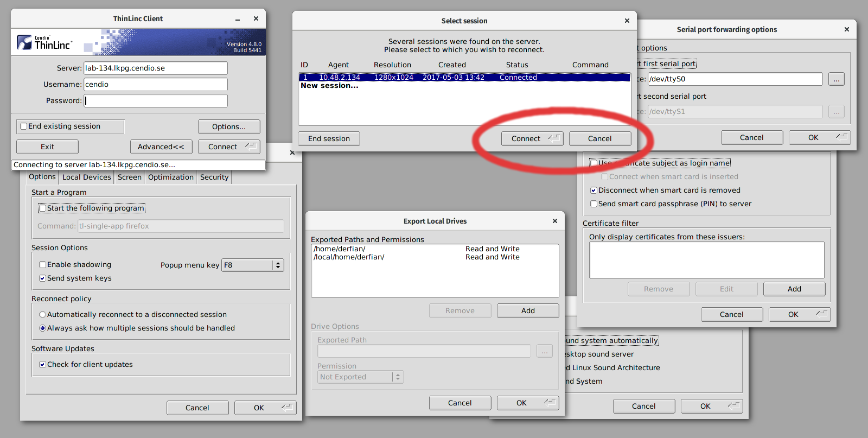868x438 pixels.
Task: Select Automatically reconnect to a disconnected session
Action: point(43,315)
